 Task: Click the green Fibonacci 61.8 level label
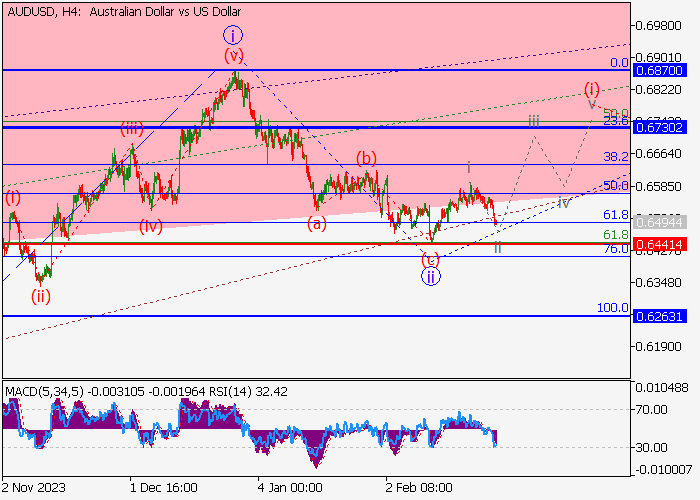[616, 234]
